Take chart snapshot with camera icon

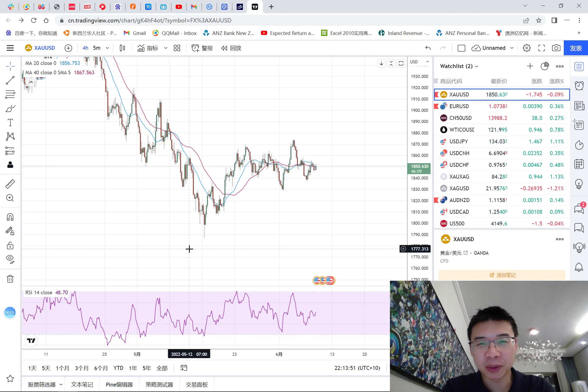click(556, 48)
